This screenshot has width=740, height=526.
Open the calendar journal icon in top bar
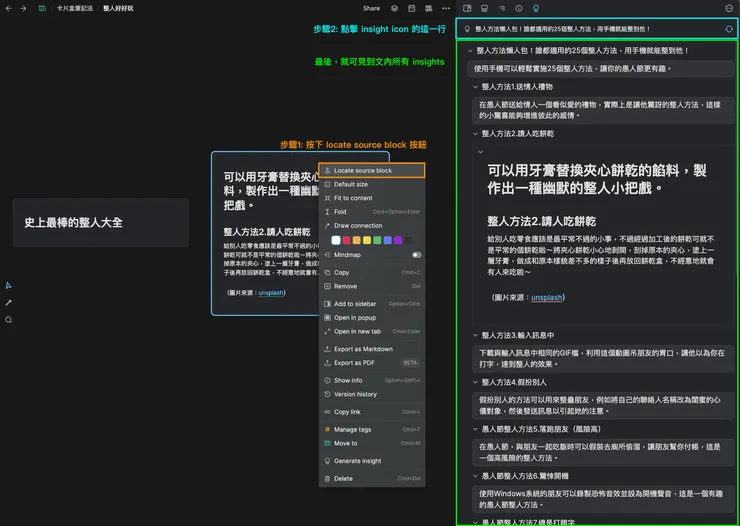pyautogui.click(x=412, y=8)
